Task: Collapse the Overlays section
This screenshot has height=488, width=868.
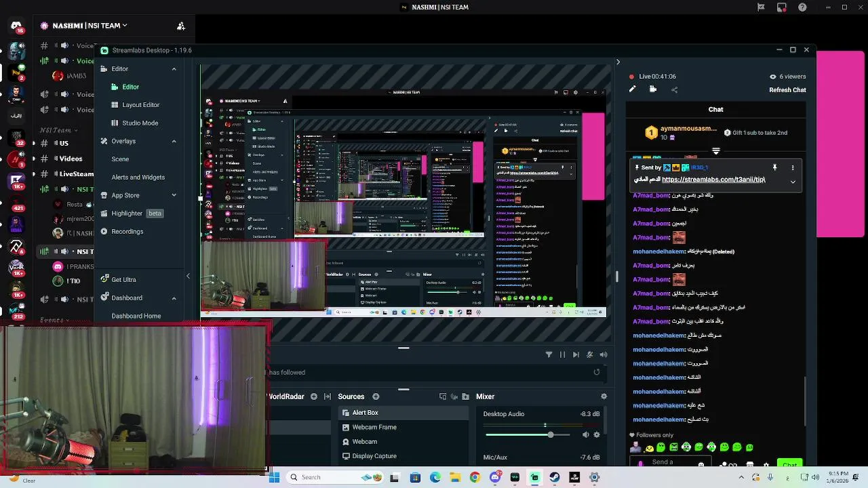Action: click(174, 142)
